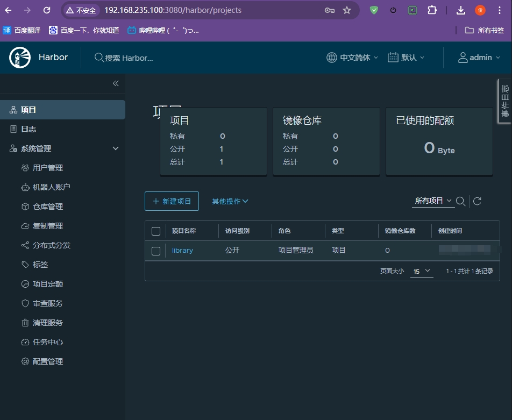Image resolution: width=512 pixels, height=420 pixels.
Task: Open 清理服务 cleanup service
Action: pyautogui.click(x=47, y=323)
